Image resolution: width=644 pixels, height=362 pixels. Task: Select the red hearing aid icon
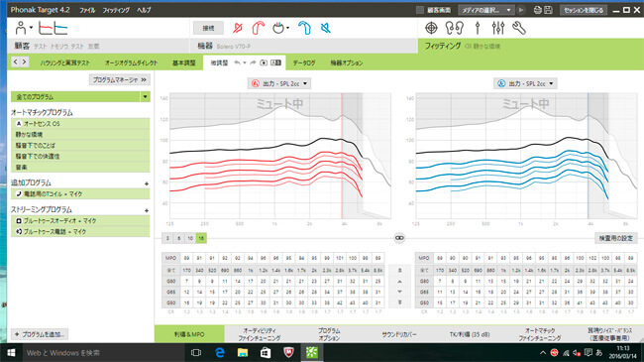pyautogui.click(x=258, y=28)
